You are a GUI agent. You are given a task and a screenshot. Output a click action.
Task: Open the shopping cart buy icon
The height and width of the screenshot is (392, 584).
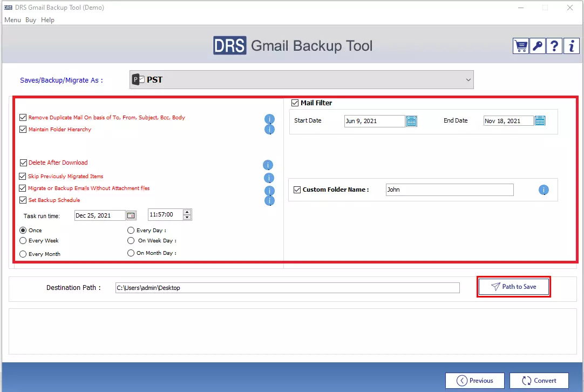pyautogui.click(x=520, y=46)
